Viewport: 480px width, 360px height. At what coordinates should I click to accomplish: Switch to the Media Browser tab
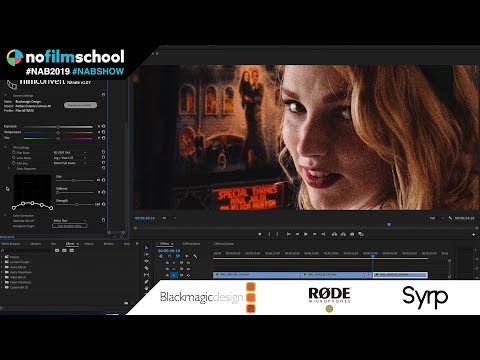tap(10, 244)
